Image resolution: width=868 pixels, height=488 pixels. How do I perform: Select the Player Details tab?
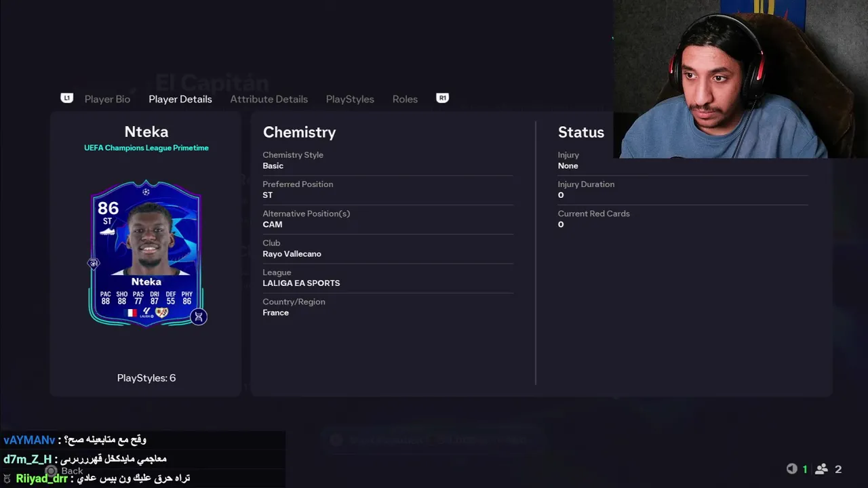point(180,99)
